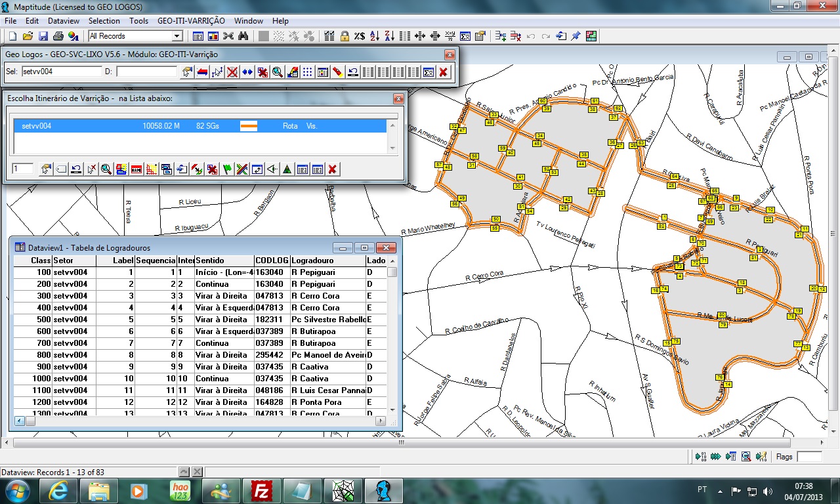Click the save floppy disk icon
Viewport: 840px width, 504px height.
click(43, 36)
